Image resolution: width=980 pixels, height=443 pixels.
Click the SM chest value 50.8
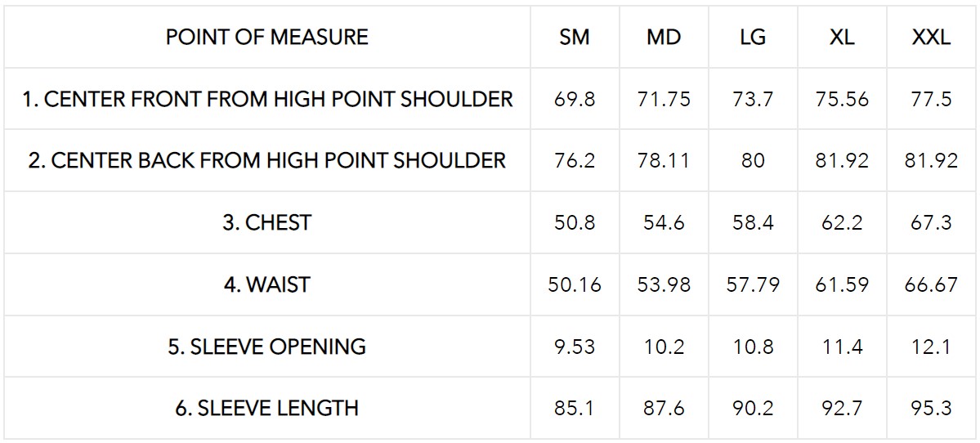574,222
